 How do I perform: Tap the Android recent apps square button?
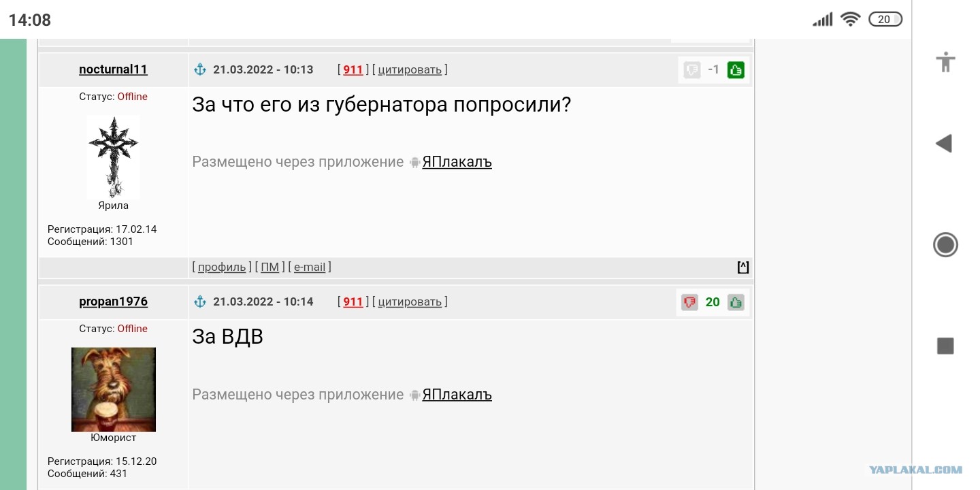pyautogui.click(x=945, y=346)
